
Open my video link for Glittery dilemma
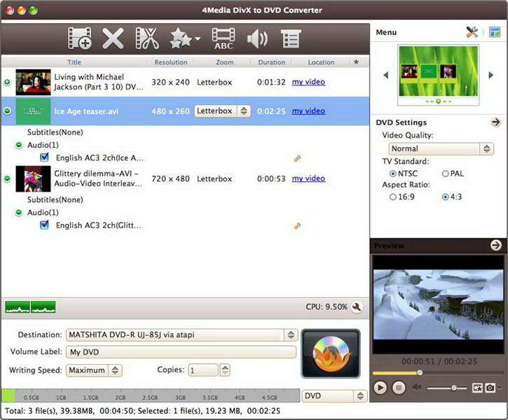tap(308, 178)
